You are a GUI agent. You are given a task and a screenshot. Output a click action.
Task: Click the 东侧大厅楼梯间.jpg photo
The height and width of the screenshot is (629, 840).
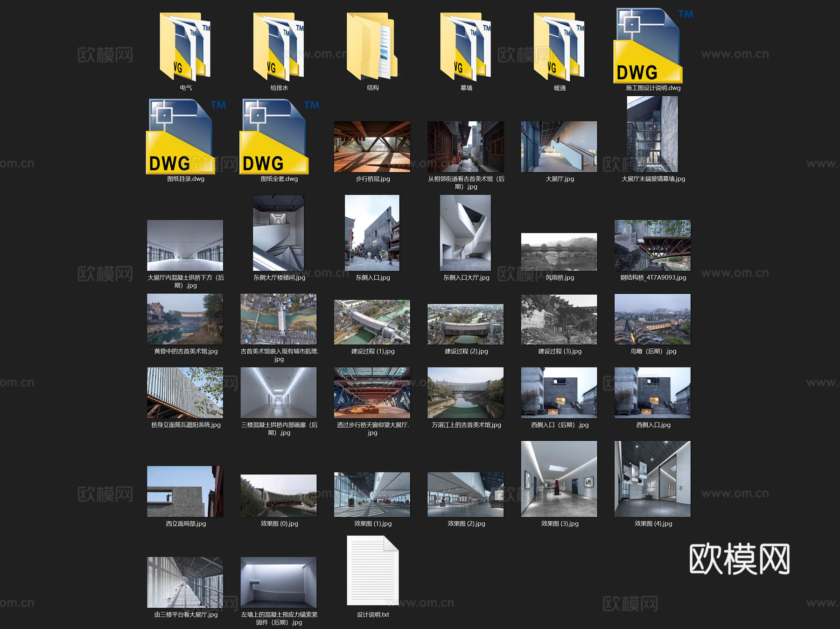pos(279,233)
